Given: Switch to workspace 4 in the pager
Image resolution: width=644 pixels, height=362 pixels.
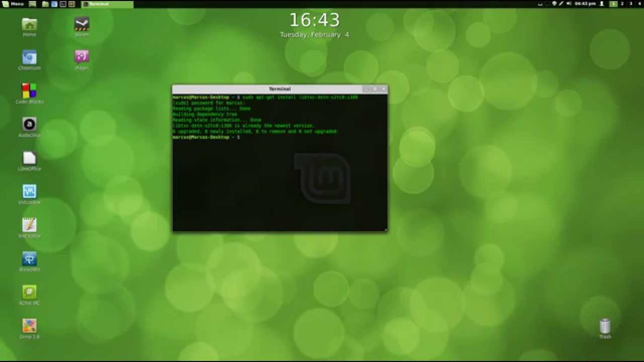Looking at the screenshot, I should pos(639,4).
